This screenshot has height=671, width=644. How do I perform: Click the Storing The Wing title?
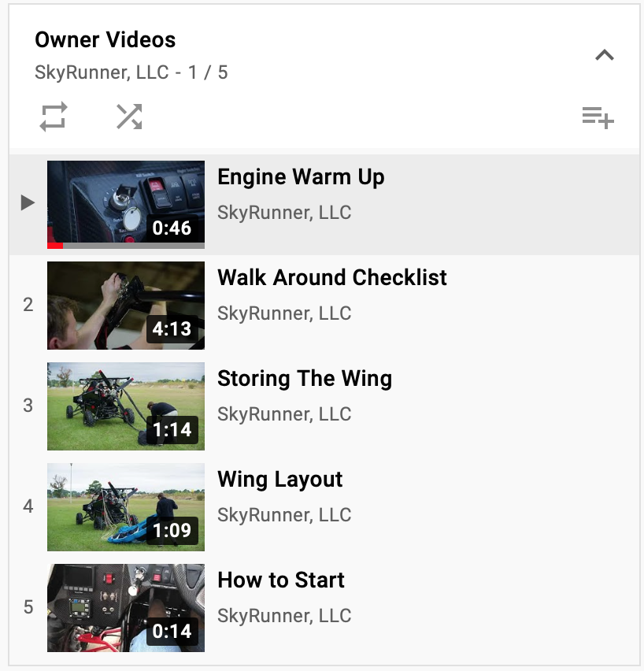(305, 379)
